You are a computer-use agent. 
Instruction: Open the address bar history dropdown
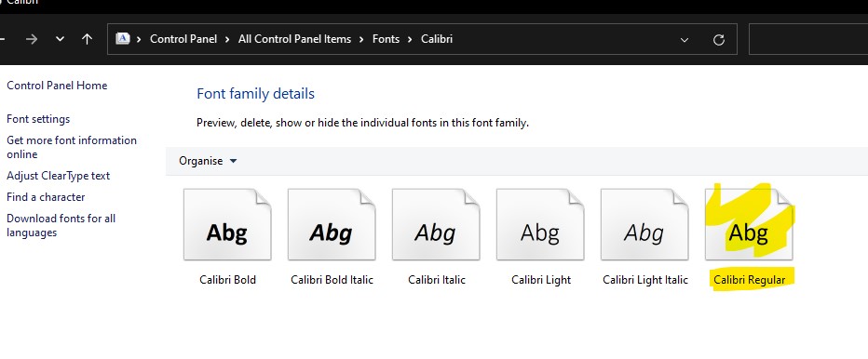coord(685,40)
